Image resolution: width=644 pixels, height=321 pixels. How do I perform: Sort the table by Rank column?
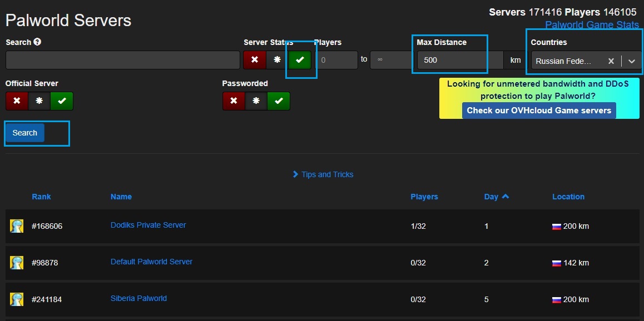tap(42, 197)
